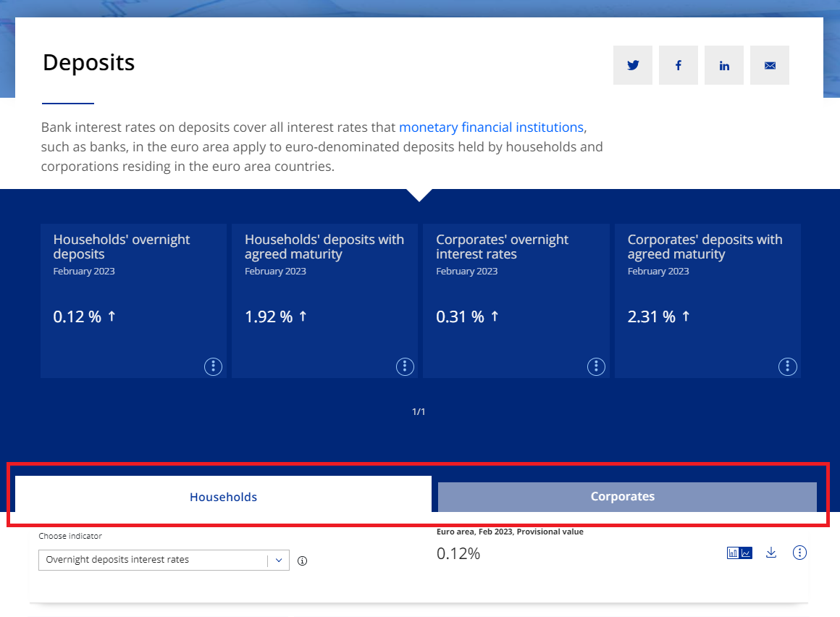Switch chart to line view
Image resolution: width=840 pixels, height=617 pixels.
pyautogui.click(x=747, y=553)
